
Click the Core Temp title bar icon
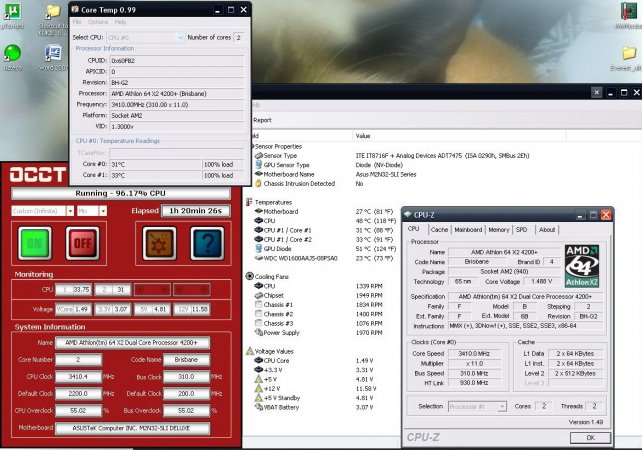[x=75, y=9]
